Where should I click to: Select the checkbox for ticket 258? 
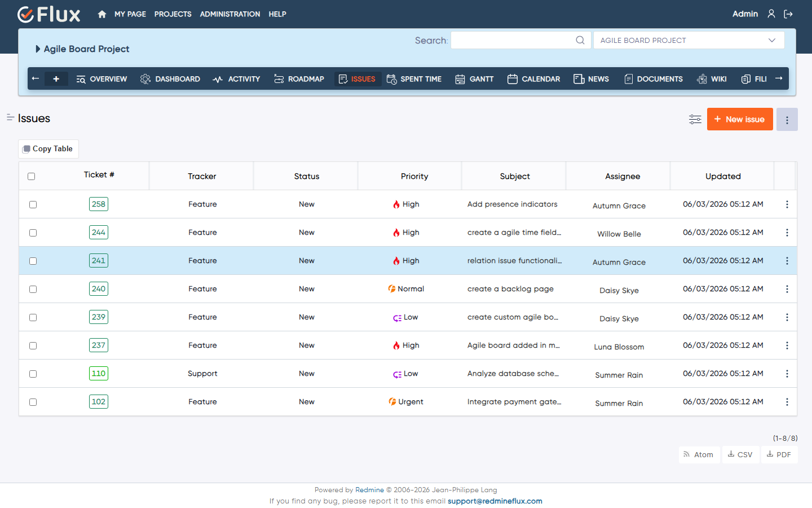33,204
